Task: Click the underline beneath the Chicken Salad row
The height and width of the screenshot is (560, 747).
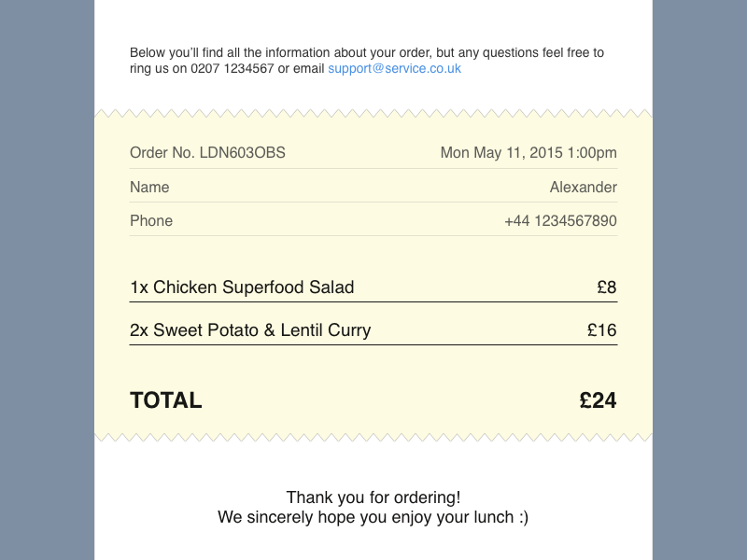Action: pos(373,302)
